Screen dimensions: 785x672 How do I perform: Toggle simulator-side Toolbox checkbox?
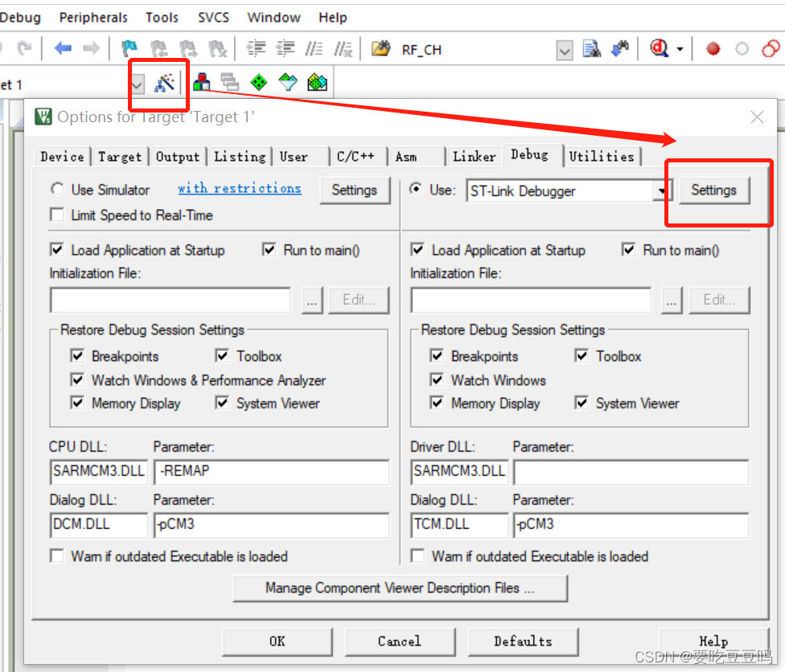[x=222, y=356]
